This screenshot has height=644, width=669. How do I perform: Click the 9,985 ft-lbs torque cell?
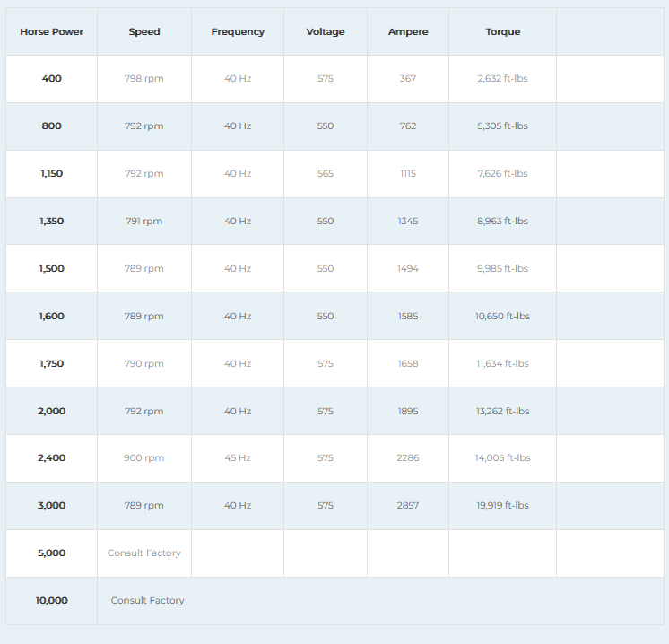502,269
